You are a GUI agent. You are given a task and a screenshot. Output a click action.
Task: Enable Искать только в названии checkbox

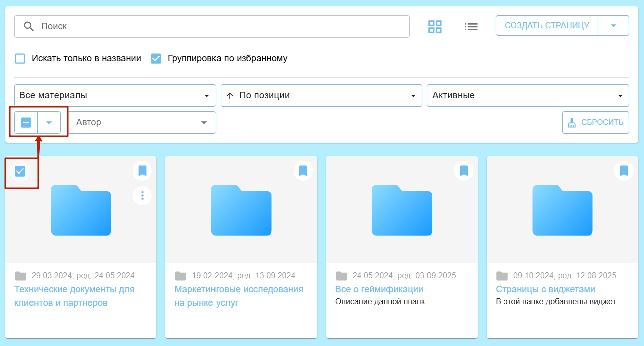click(x=20, y=58)
